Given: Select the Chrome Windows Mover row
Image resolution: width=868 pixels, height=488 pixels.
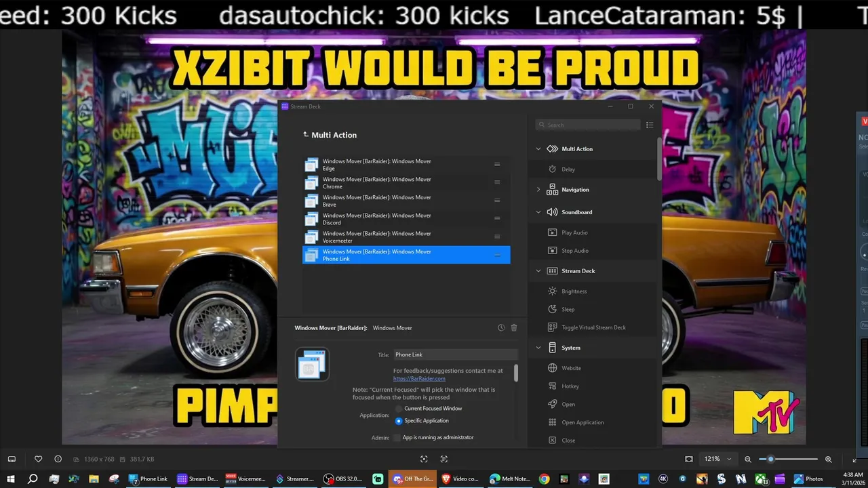Looking at the screenshot, I should (406, 183).
